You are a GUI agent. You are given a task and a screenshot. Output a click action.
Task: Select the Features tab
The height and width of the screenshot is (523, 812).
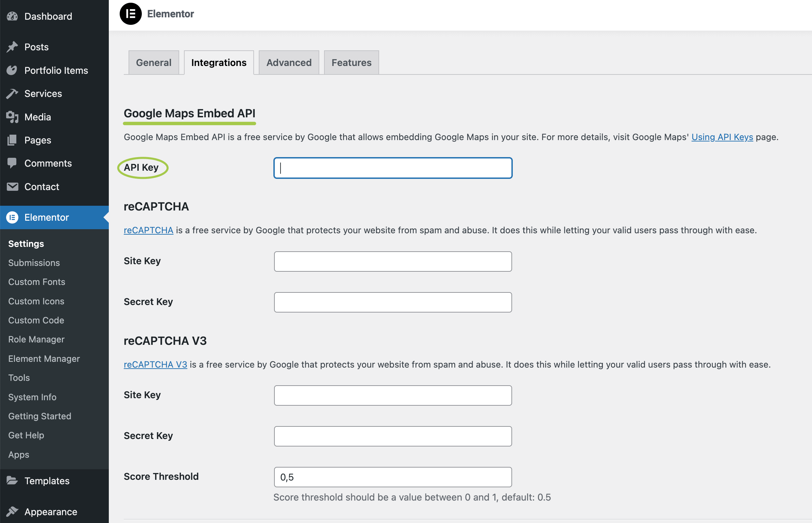coord(351,63)
